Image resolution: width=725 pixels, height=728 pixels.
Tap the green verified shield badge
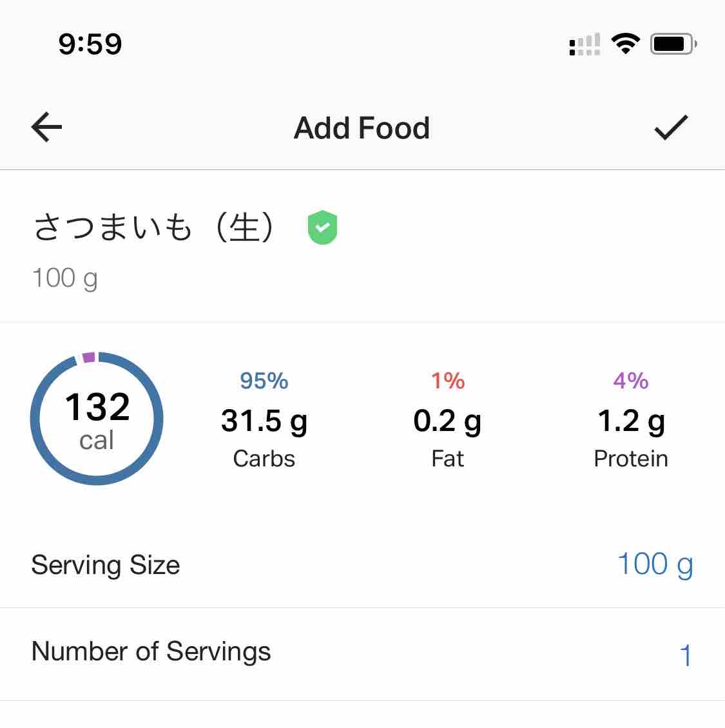(323, 227)
